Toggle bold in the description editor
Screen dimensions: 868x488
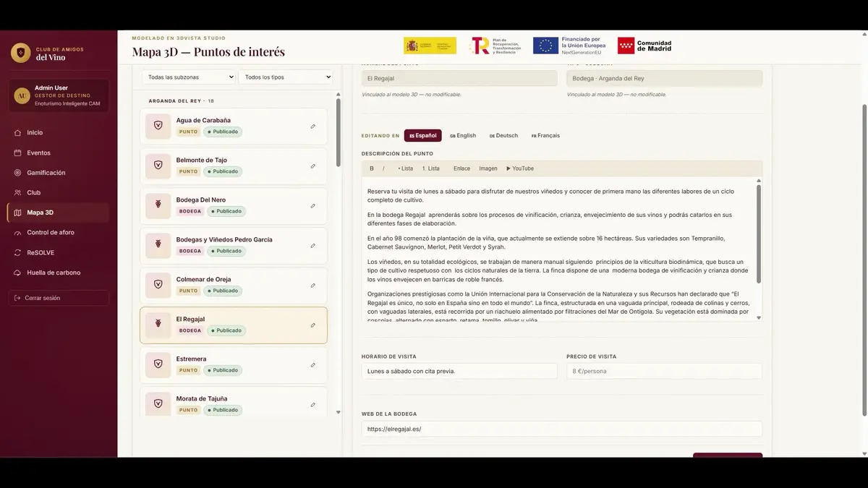372,168
